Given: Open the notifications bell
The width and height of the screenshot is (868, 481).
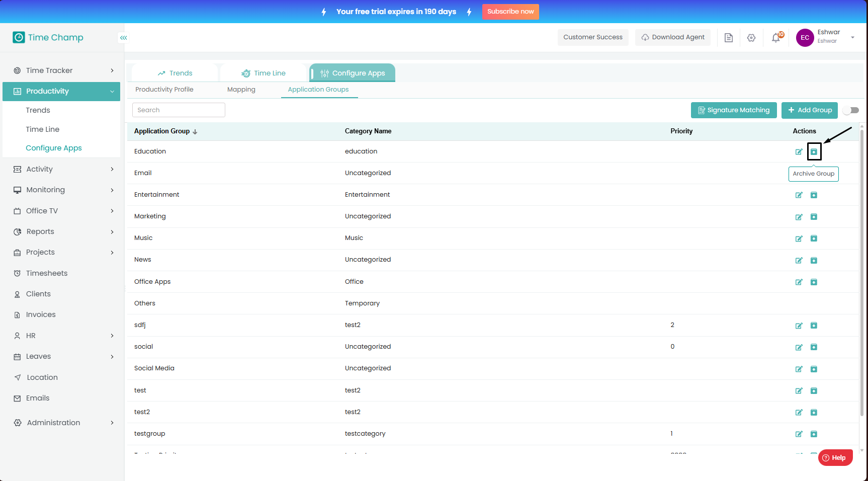Looking at the screenshot, I should 776,37.
